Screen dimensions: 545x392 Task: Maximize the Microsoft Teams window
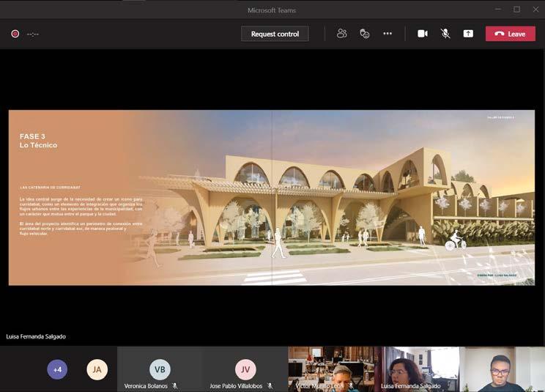coord(517,10)
